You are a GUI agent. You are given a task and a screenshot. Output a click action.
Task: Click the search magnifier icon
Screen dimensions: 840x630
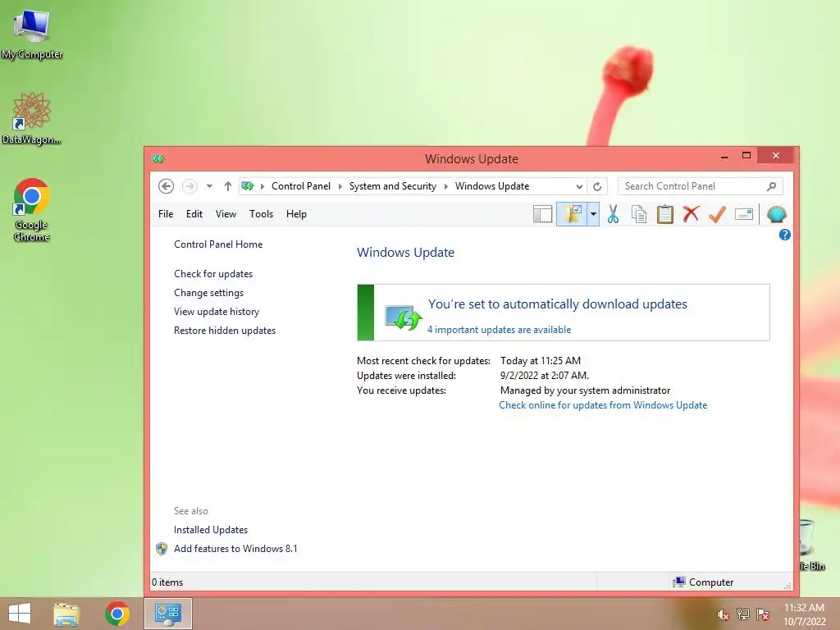coord(771,186)
